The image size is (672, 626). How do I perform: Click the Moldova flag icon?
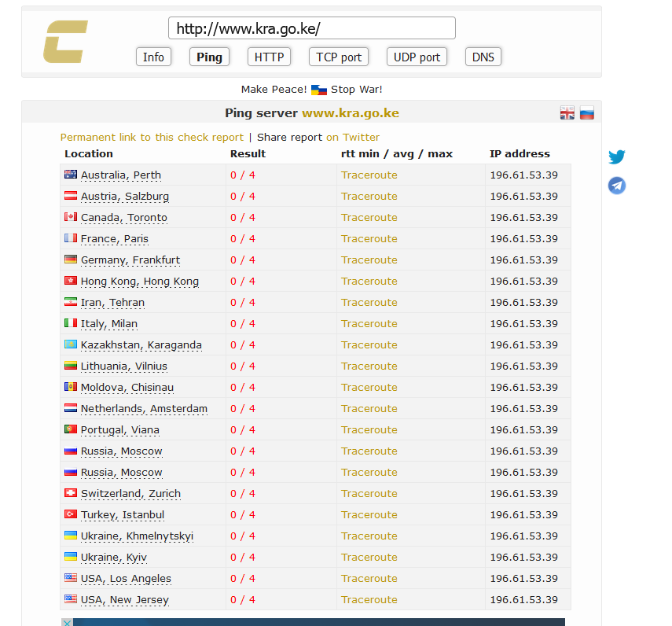[71, 386]
